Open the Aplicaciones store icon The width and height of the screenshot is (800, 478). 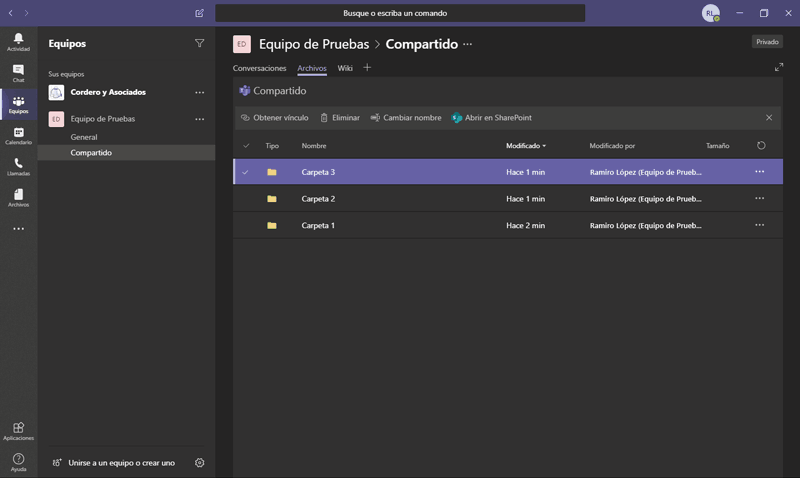coord(18,431)
